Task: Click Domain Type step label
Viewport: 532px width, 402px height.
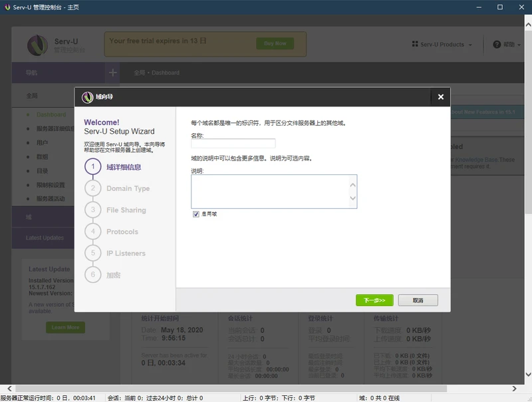Action: point(128,188)
